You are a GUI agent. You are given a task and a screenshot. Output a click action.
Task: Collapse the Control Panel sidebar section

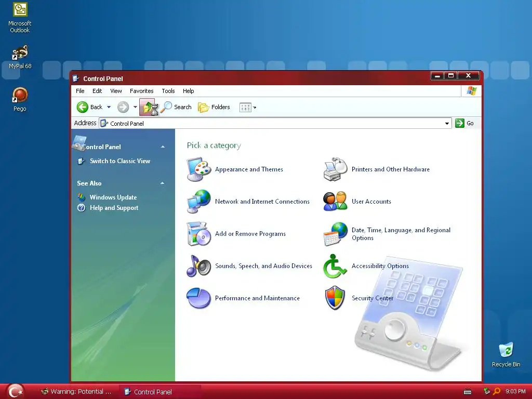click(x=163, y=147)
